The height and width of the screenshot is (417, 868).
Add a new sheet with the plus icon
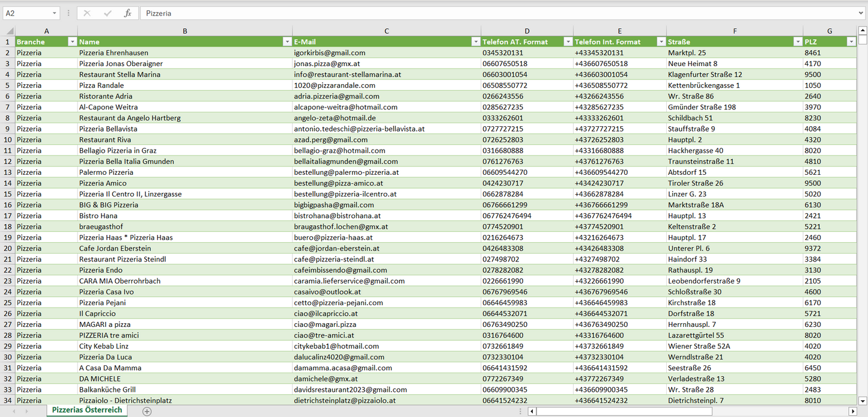(147, 411)
